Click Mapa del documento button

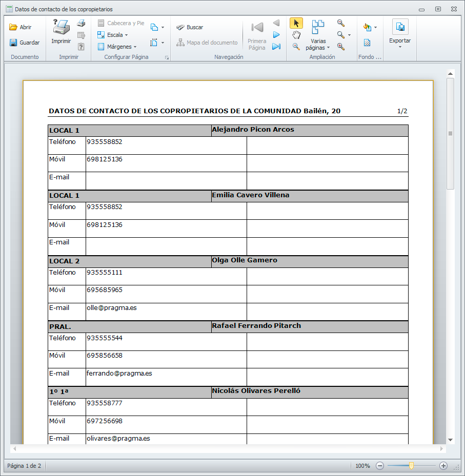pos(207,43)
